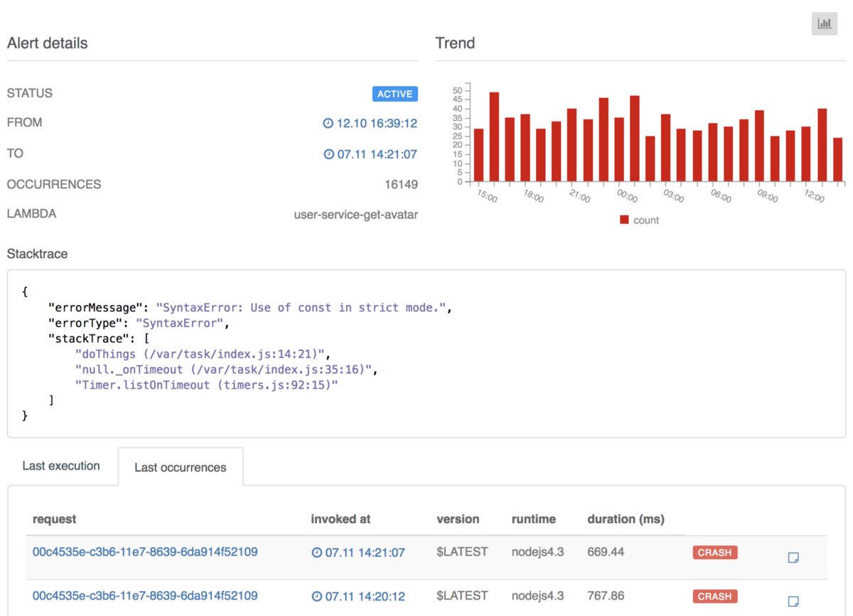Open note icon for 14:21:07 occurrence
This screenshot has height=616, width=853.
pos(793,558)
